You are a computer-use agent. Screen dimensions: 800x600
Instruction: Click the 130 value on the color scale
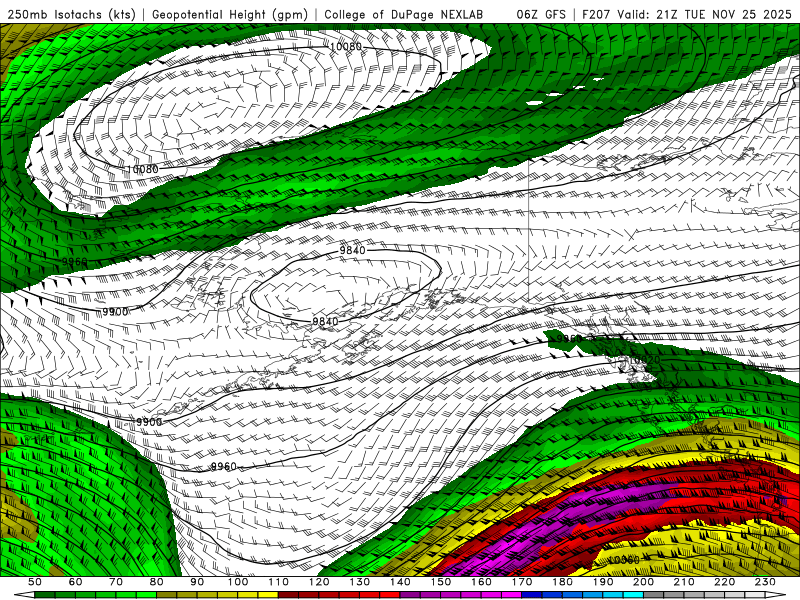pos(360,582)
